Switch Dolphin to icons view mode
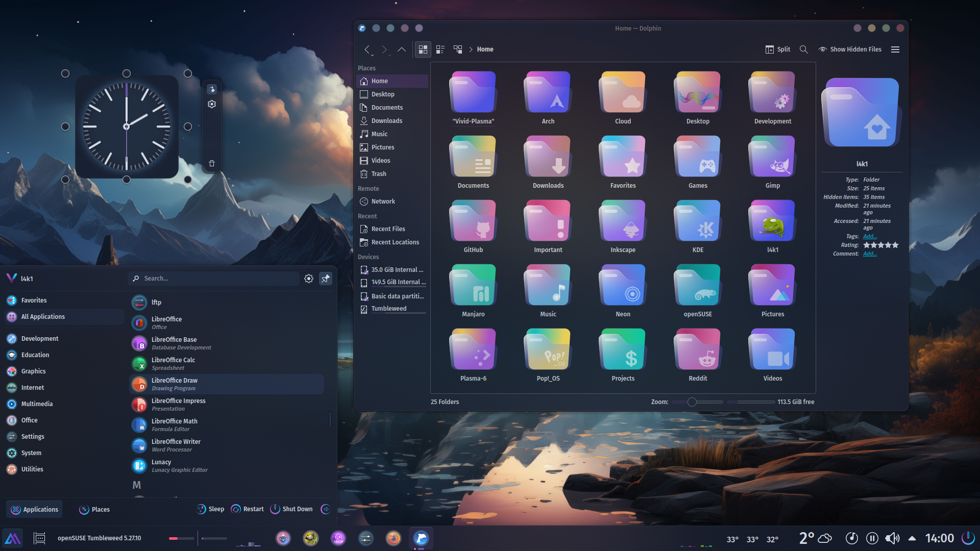The image size is (980, 551). click(423, 49)
